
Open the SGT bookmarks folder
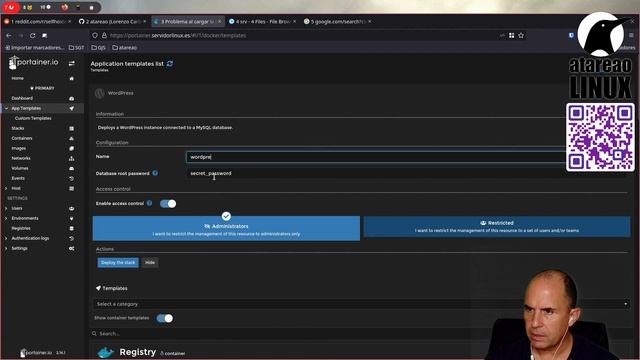(76, 48)
